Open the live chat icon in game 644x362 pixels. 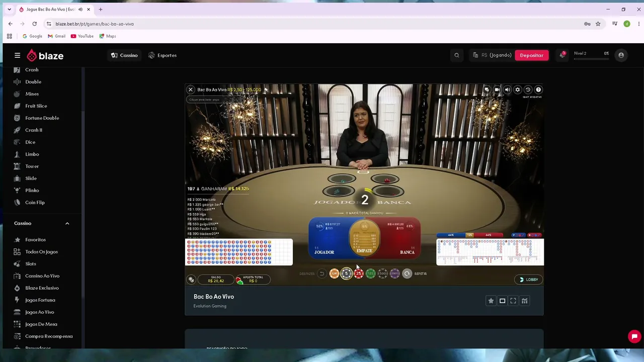tap(487, 89)
